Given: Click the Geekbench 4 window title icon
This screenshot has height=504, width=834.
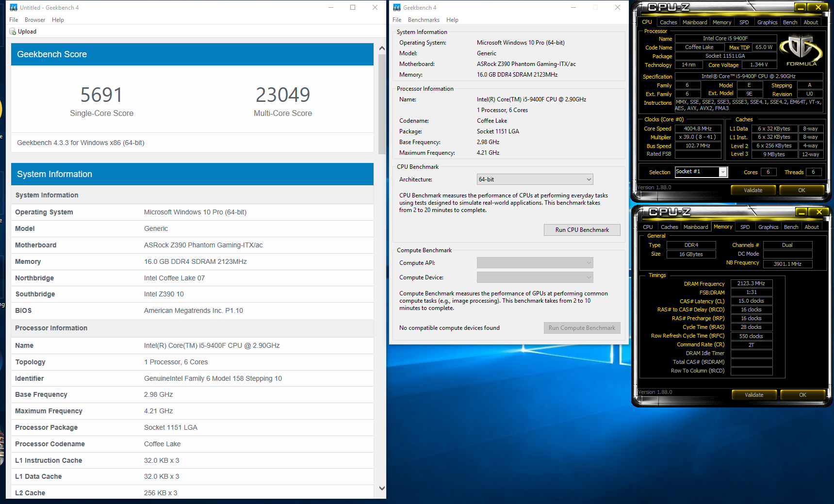Looking at the screenshot, I should coord(397,7).
